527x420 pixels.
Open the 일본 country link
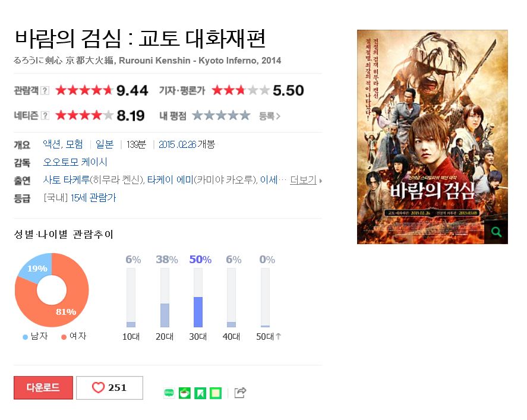coord(105,144)
